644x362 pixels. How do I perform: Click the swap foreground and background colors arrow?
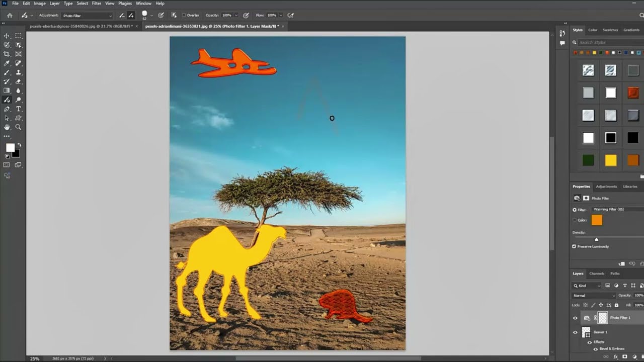click(19, 145)
